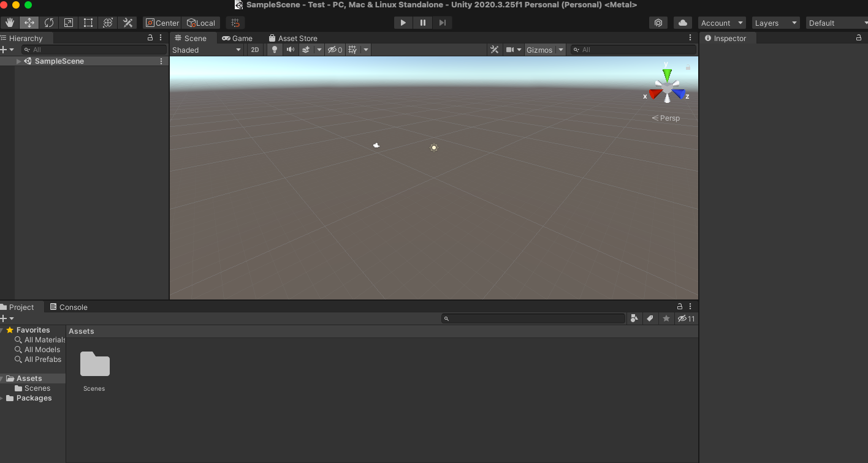
Task: Open the Default layout dropdown
Action: tap(836, 23)
